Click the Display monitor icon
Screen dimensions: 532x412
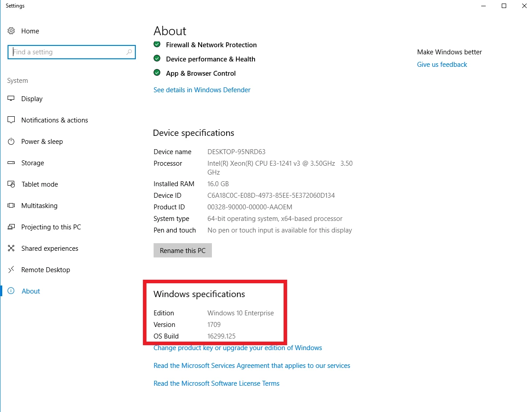tap(11, 98)
